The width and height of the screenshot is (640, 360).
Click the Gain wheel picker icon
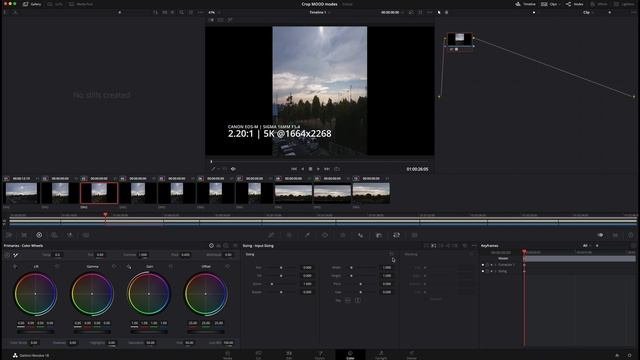click(x=129, y=267)
